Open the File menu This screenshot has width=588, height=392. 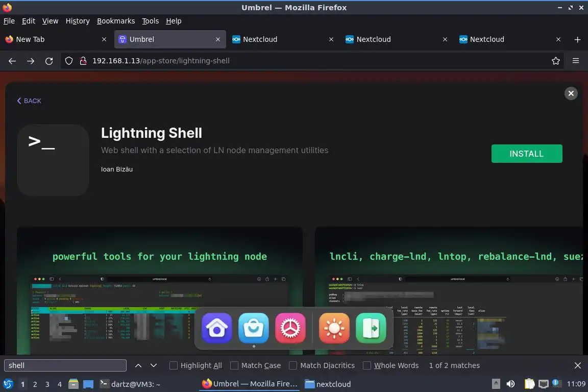[9, 21]
